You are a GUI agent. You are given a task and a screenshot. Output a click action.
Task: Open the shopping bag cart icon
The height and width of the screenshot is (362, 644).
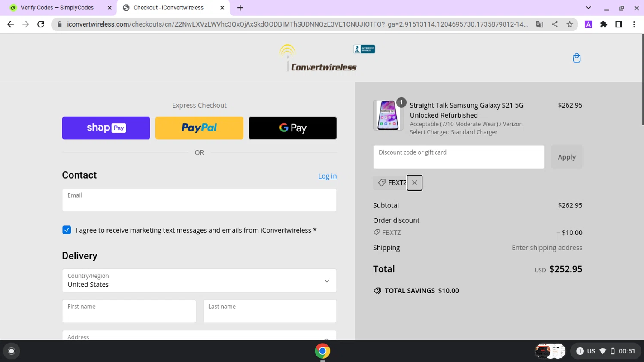pyautogui.click(x=577, y=58)
